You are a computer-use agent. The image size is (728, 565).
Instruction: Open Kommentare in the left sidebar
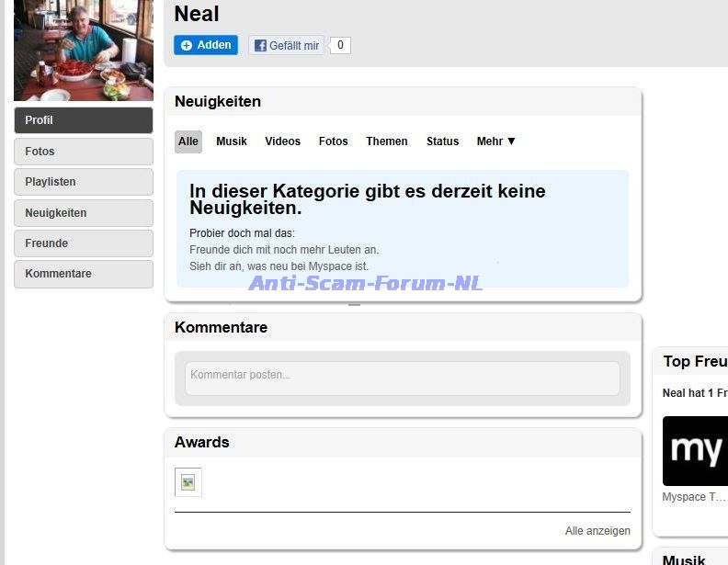pyautogui.click(x=84, y=274)
